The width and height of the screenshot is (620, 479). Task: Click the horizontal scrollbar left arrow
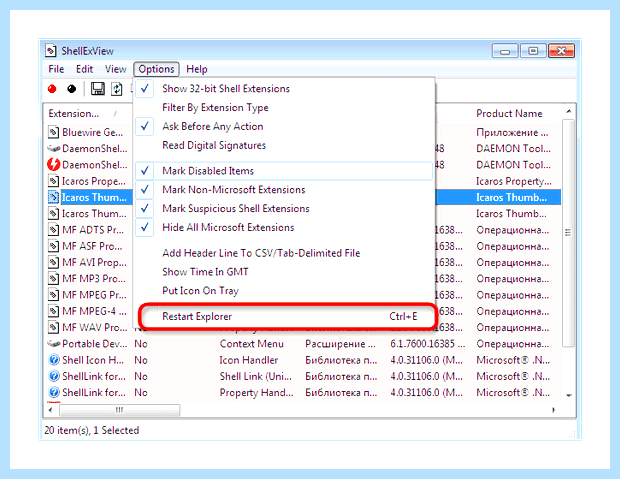click(x=50, y=410)
